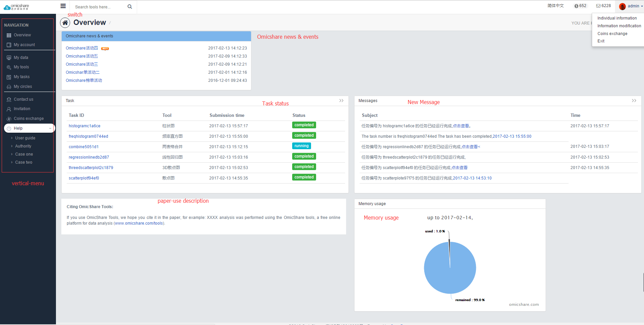Open the messages envelope 6228 icon
644x325 pixels.
click(x=598, y=6)
